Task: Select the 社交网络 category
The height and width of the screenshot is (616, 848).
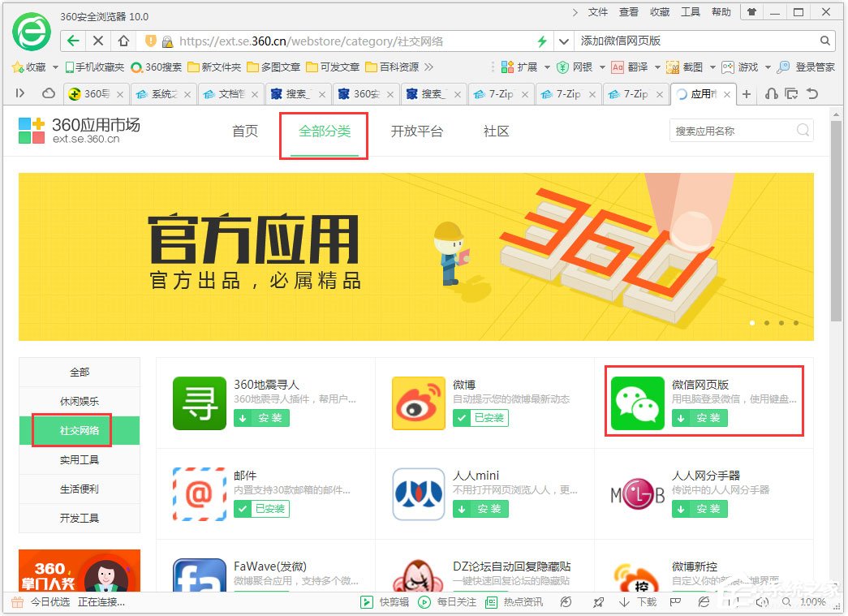Action: click(79, 431)
